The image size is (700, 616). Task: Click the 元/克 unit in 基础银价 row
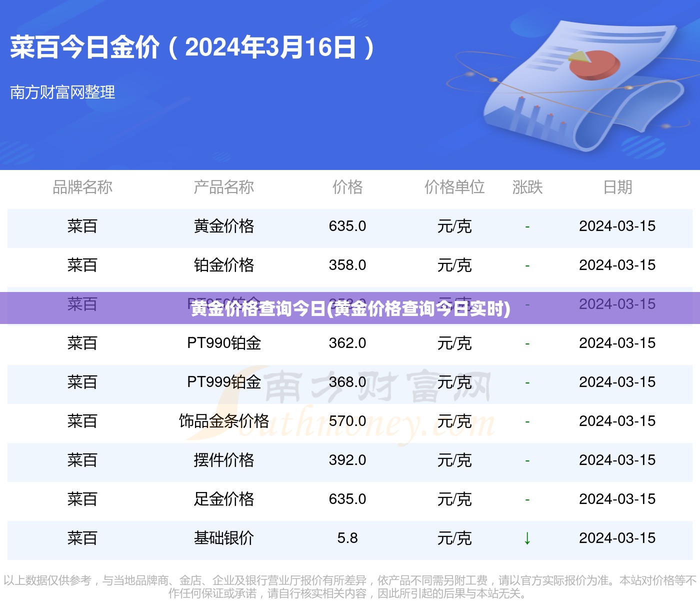coord(454,538)
